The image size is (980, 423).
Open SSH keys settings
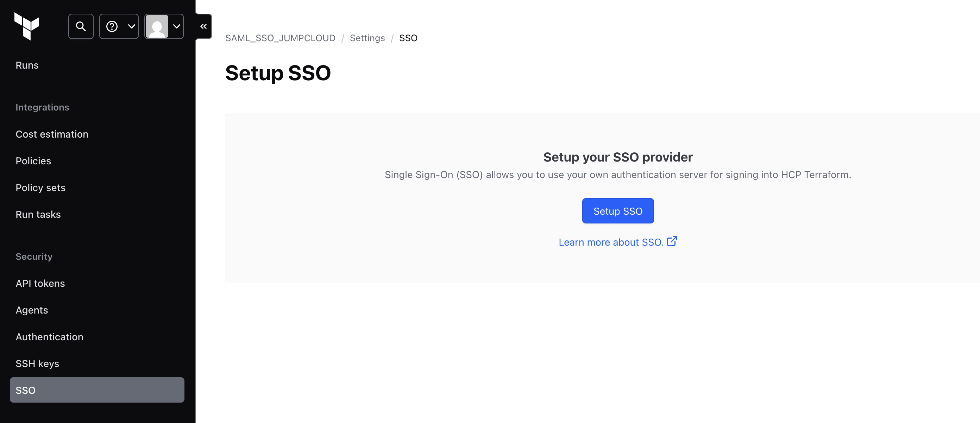(37, 363)
